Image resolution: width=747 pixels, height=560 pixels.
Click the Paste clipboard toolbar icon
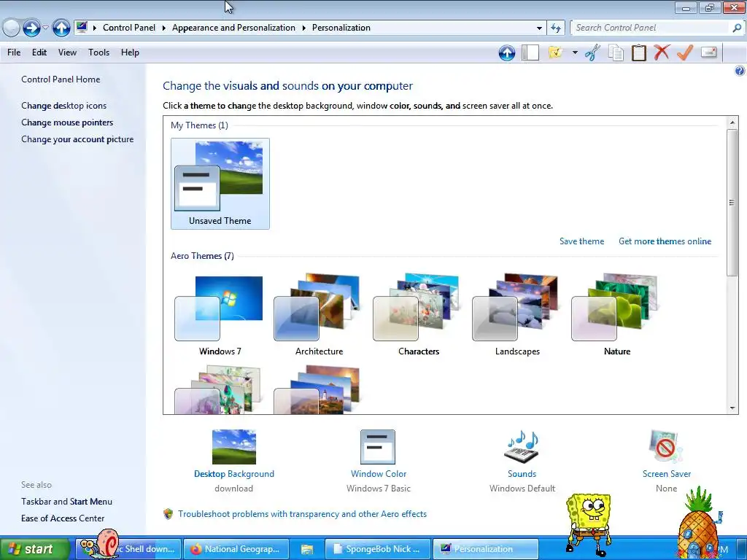coord(639,52)
